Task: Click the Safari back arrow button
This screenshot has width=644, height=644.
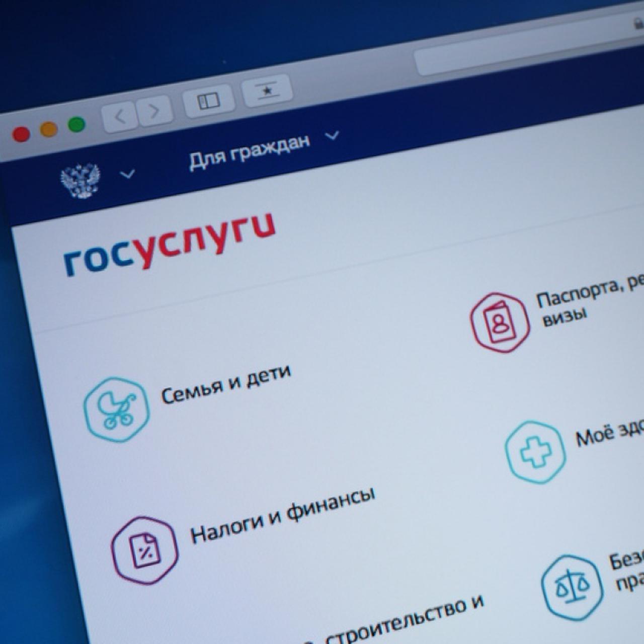Action: pyautogui.click(x=119, y=116)
